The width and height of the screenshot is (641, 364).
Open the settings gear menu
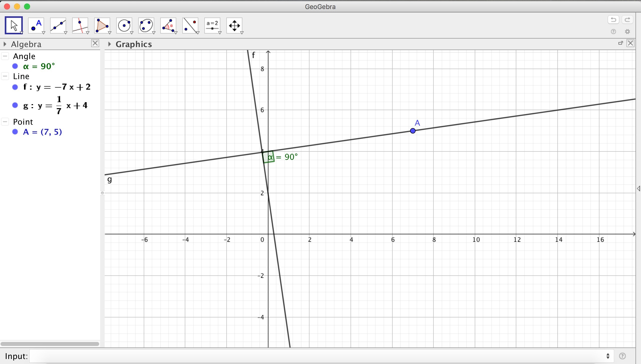pyautogui.click(x=627, y=32)
